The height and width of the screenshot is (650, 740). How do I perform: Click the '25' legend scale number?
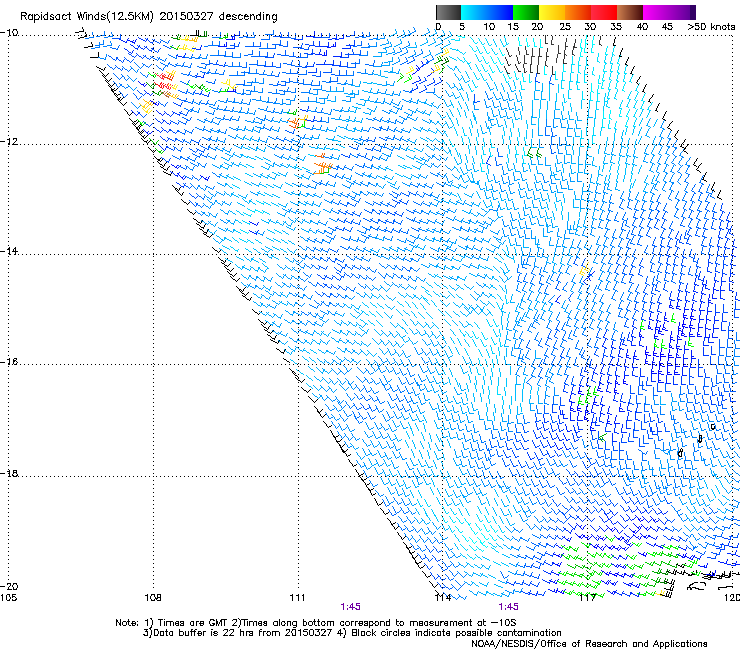pyautogui.click(x=564, y=26)
